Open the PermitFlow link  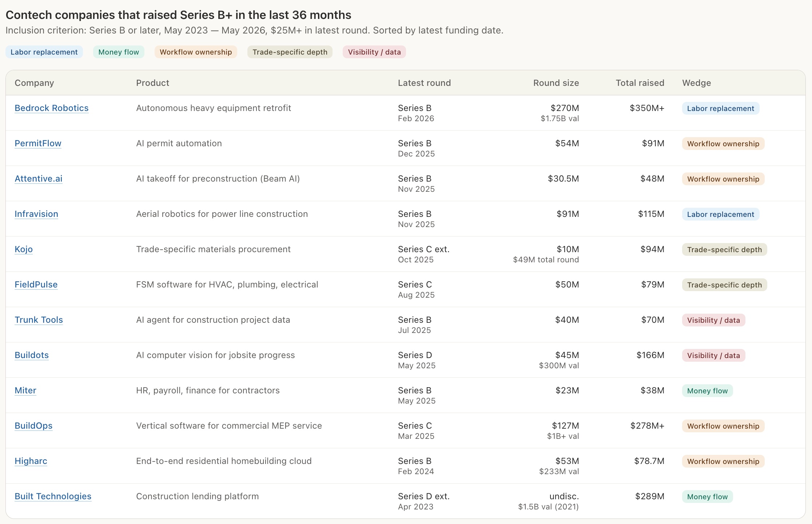pos(38,143)
